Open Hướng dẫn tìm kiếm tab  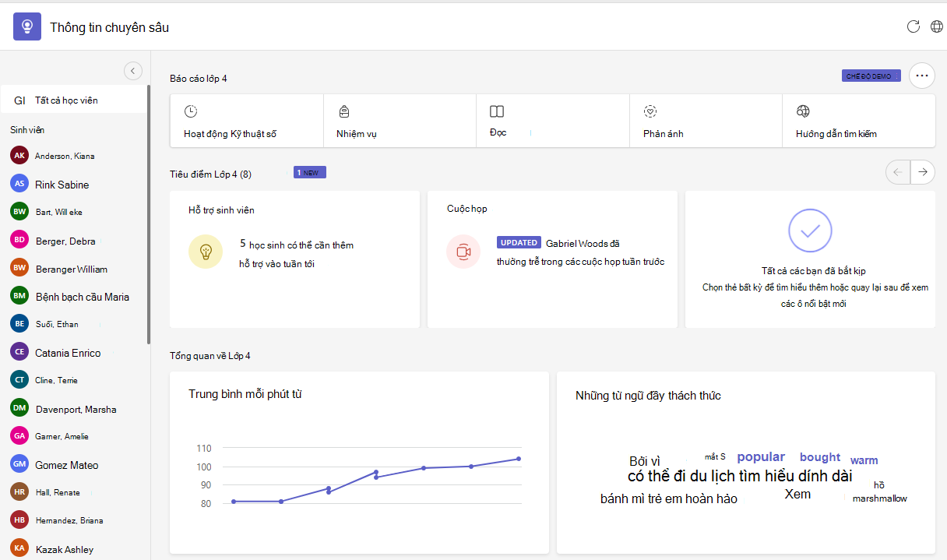click(x=858, y=121)
